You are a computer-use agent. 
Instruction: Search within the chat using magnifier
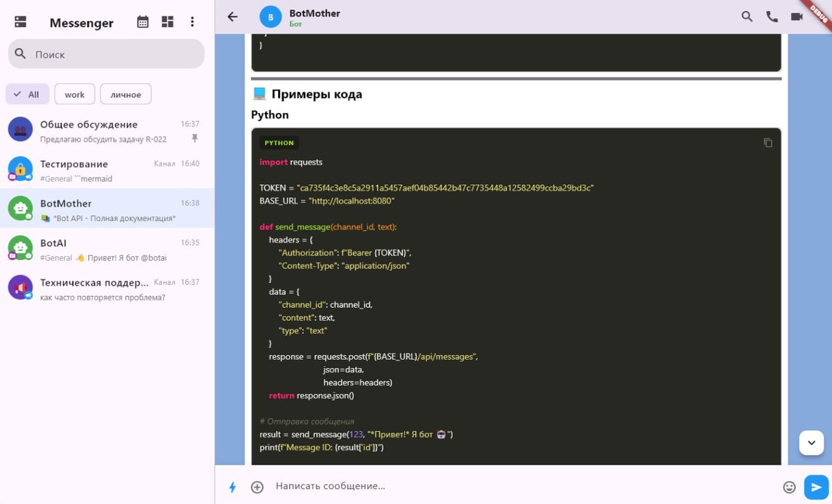(x=747, y=17)
